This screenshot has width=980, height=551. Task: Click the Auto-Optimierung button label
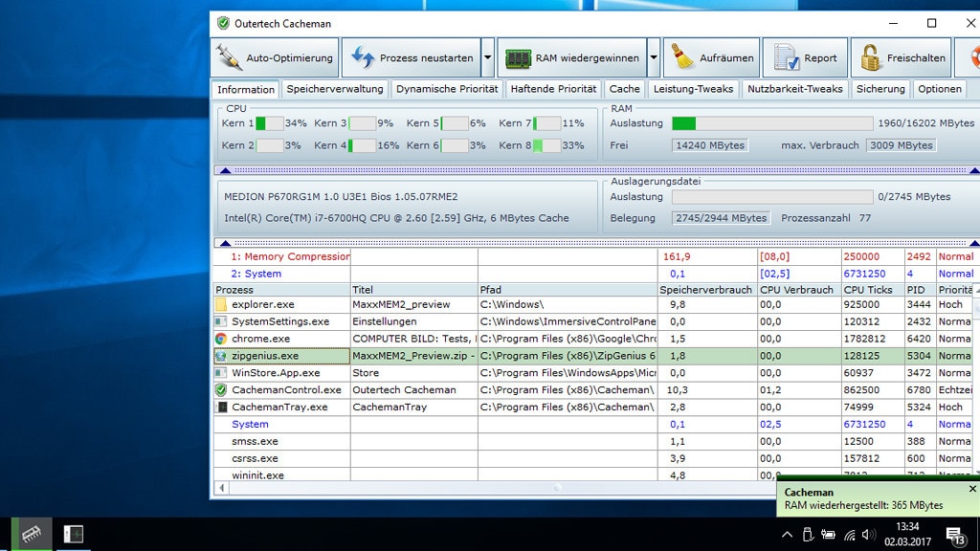289,58
